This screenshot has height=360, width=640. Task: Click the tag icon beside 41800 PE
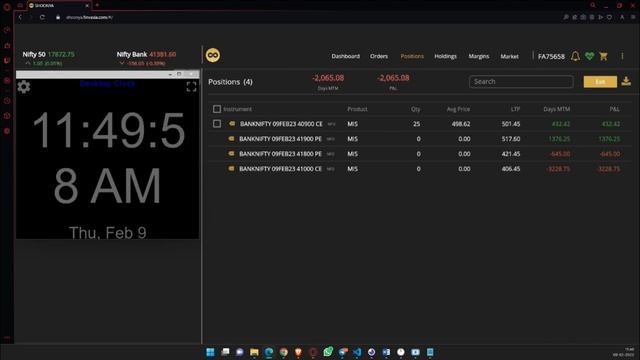[231, 154]
